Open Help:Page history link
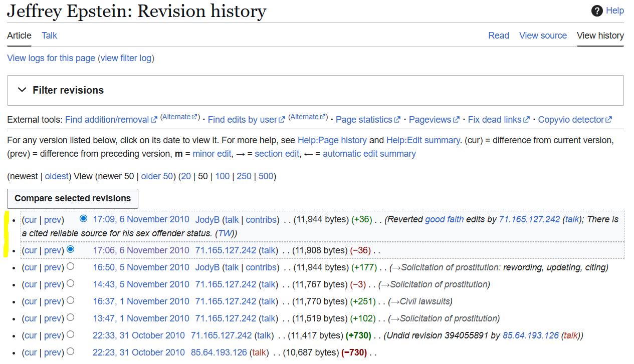This screenshot has height=364, width=634. [332, 140]
